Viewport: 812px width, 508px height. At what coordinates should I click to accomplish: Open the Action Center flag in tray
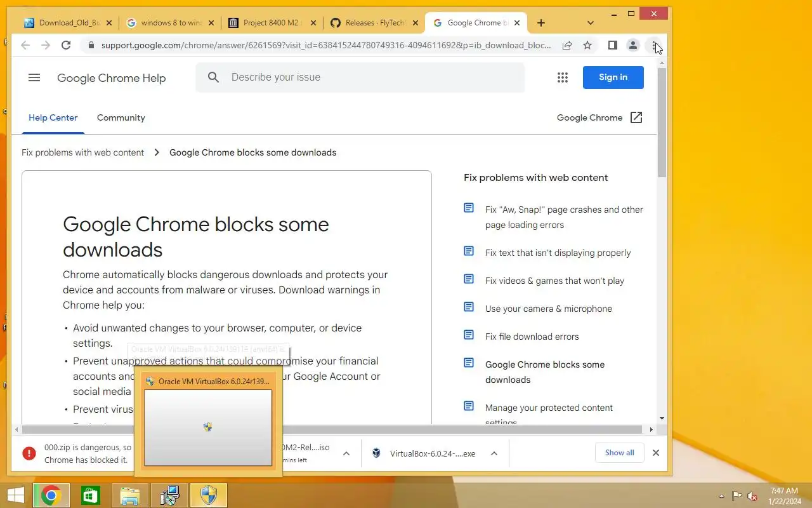737,496
